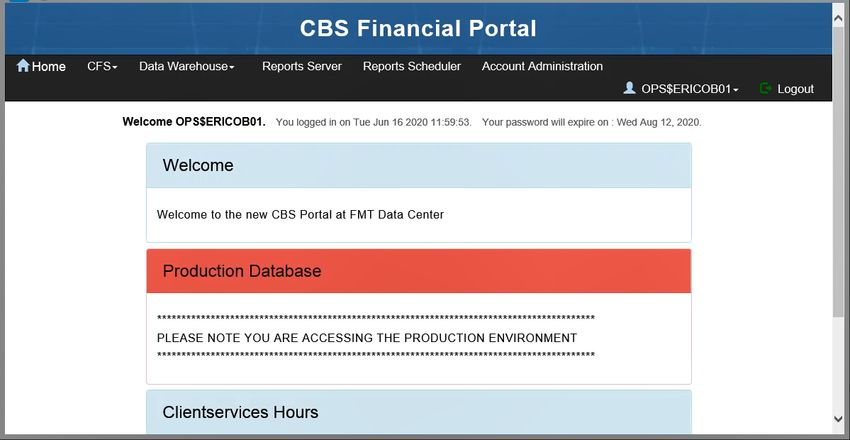Viewport: 850px width, 440px height.
Task: Click the red Production Database header
Action: [x=418, y=271]
